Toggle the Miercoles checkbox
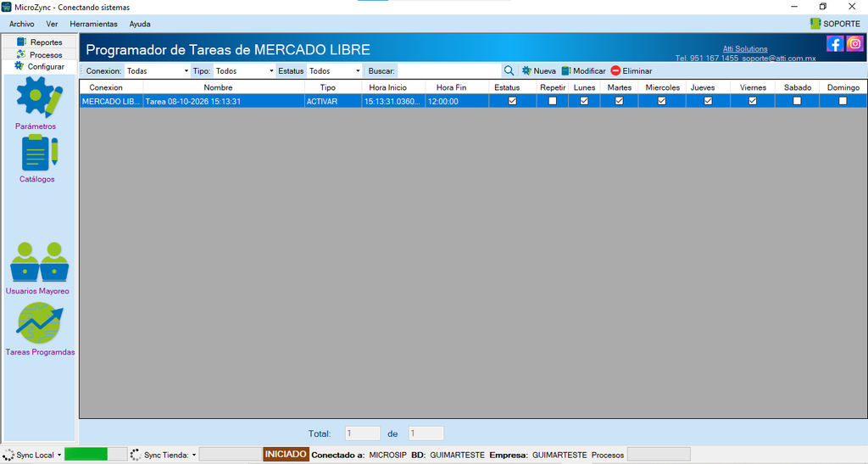Viewport: 868px width, 464px height. (x=661, y=101)
